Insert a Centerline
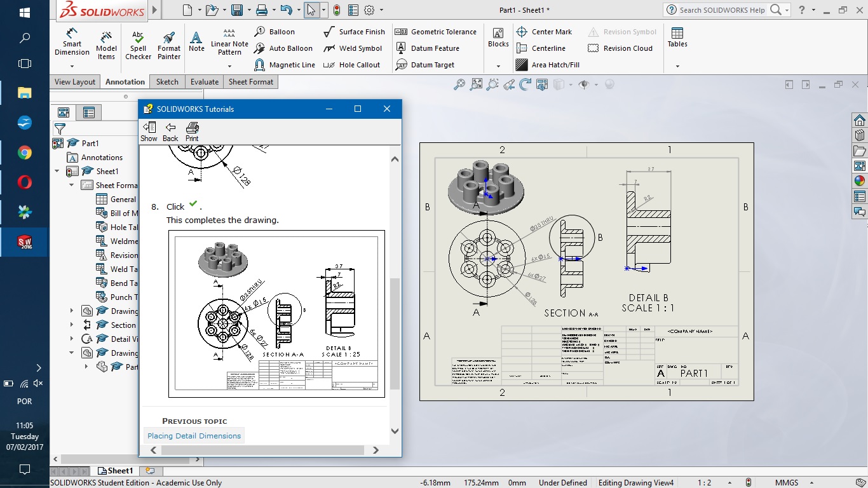This screenshot has width=868, height=488. [x=541, y=48]
